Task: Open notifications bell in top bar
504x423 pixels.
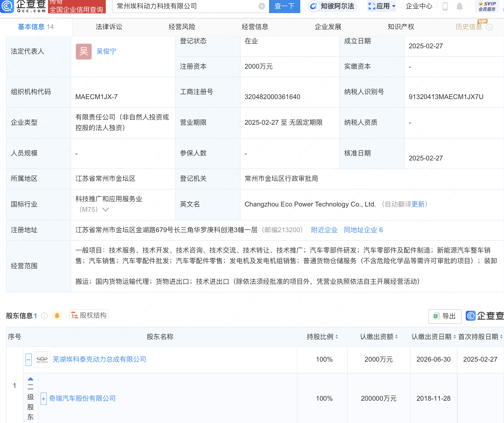Action: (459, 6)
